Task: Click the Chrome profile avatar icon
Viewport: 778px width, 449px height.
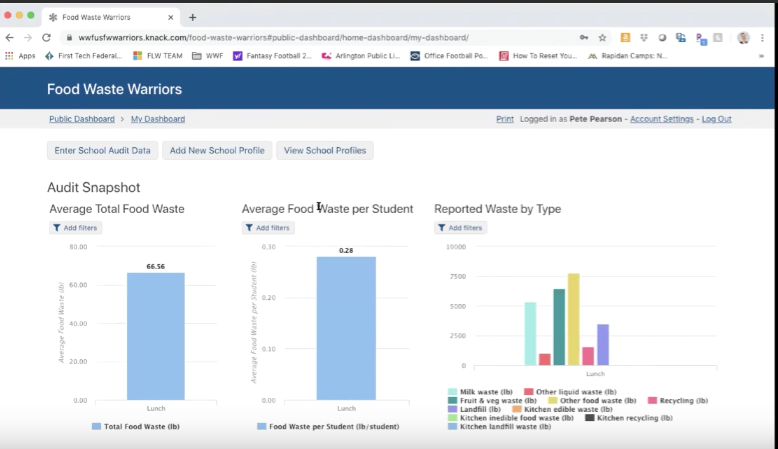Action: point(743,37)
